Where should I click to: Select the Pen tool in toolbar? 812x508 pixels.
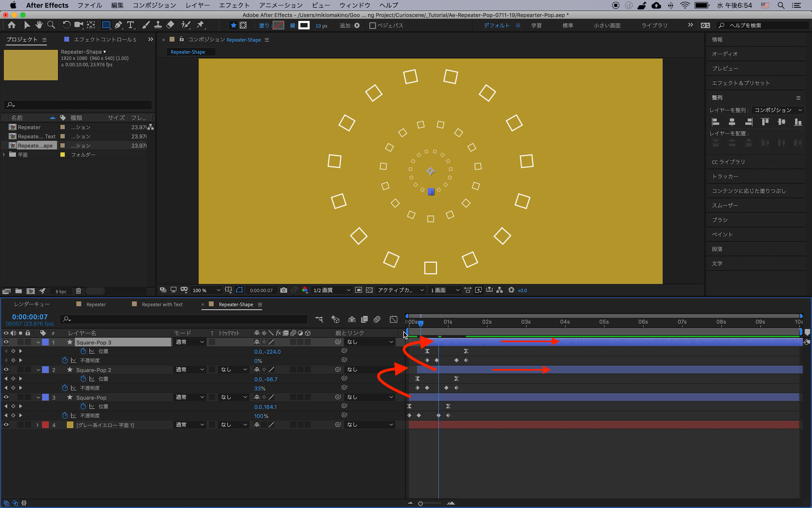pos(118,25)
